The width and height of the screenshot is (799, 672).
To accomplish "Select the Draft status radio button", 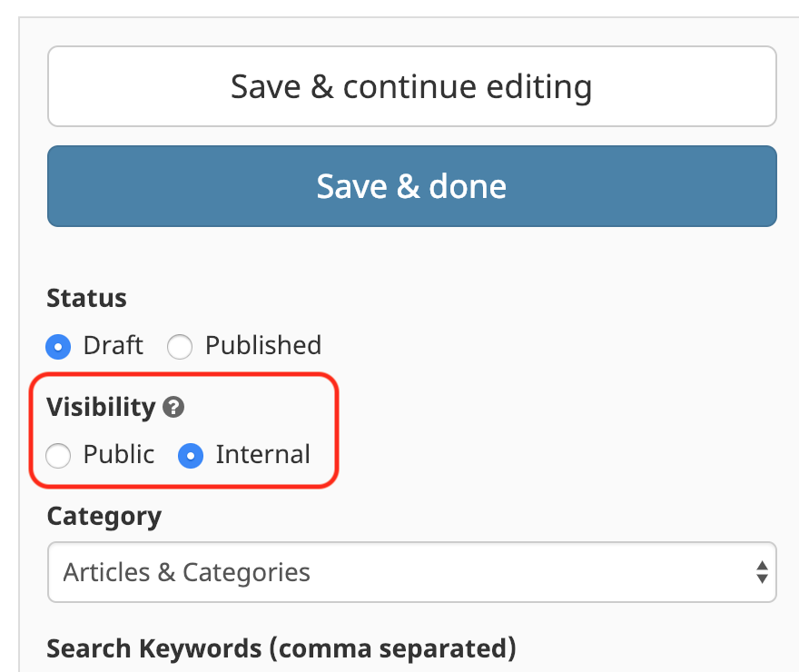I will (58, 347).
